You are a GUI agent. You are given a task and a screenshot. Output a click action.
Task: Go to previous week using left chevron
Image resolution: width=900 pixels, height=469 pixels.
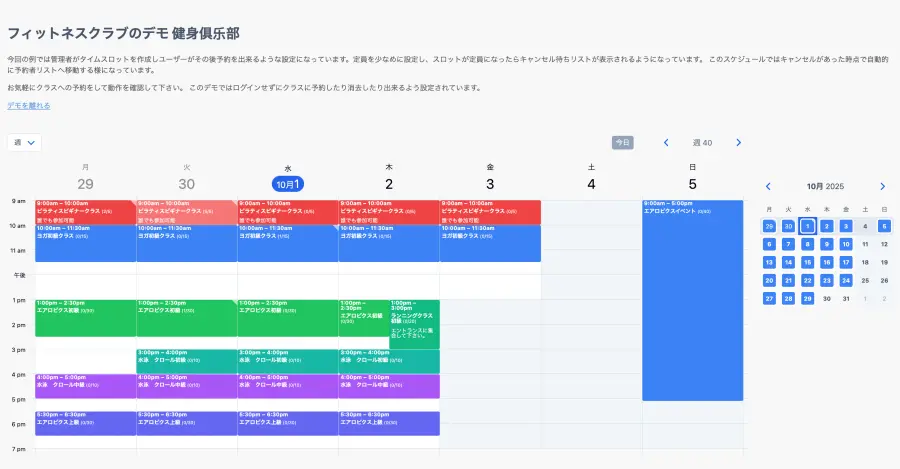[666, 143]
